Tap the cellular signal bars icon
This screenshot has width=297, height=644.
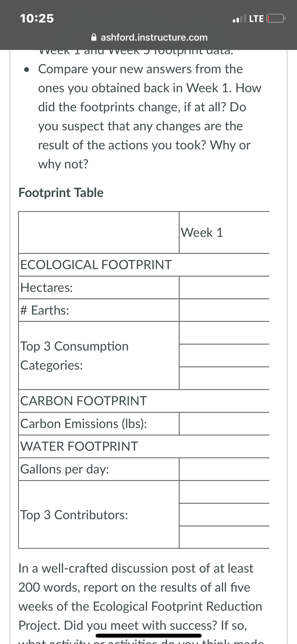click(x=239, y=19)
